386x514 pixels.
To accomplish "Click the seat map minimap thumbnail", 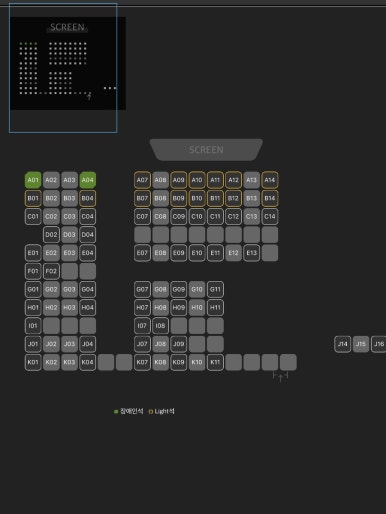I will pyautogui.click(x=68, y=63).
